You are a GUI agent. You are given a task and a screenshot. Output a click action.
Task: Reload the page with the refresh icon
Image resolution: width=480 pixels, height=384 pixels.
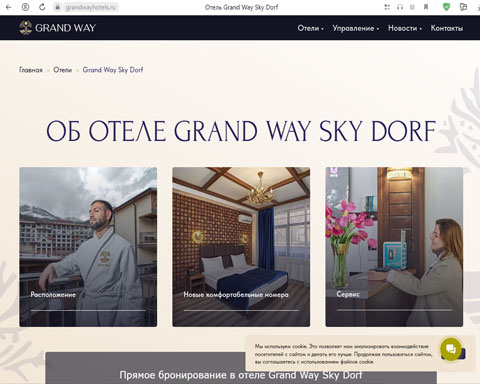(x=42, y=7)
